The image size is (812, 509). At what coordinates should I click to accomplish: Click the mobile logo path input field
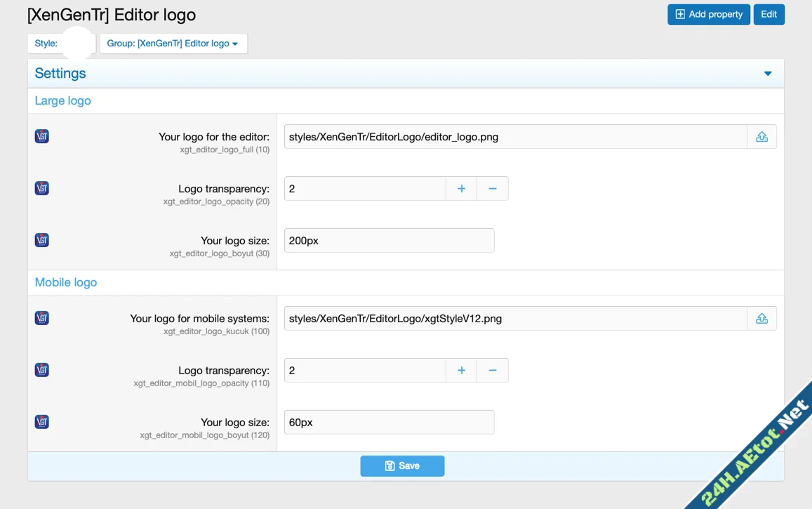[x=515, y=319]
